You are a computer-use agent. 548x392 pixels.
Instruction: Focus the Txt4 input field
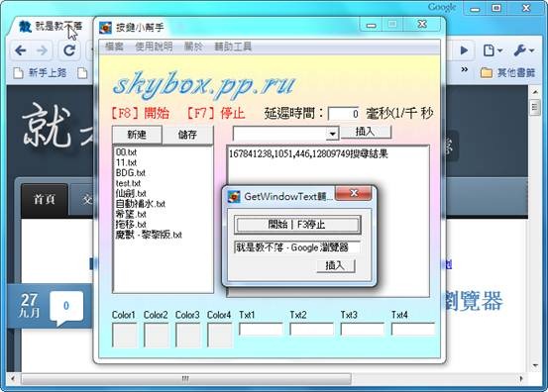pyautogui.click(x=413, y=330)
